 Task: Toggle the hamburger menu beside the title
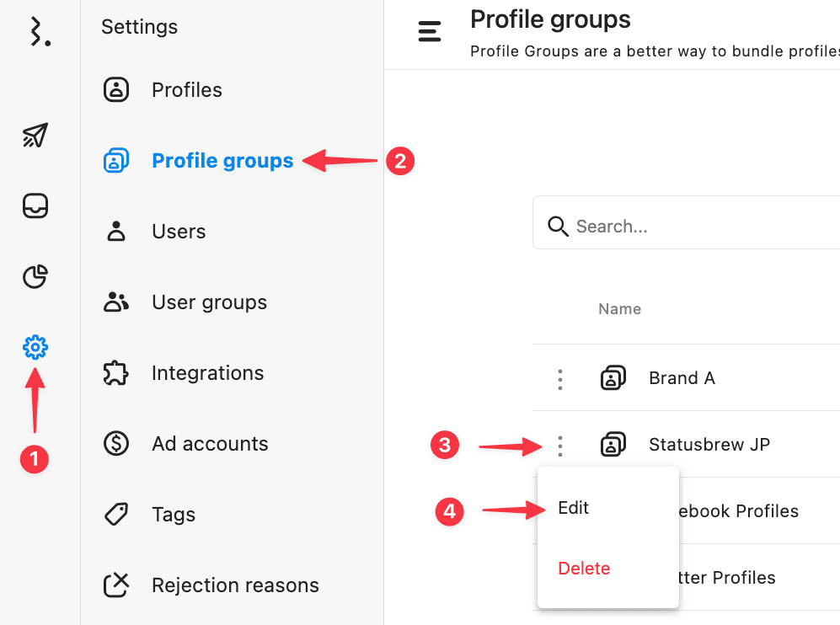coord(430,32)
